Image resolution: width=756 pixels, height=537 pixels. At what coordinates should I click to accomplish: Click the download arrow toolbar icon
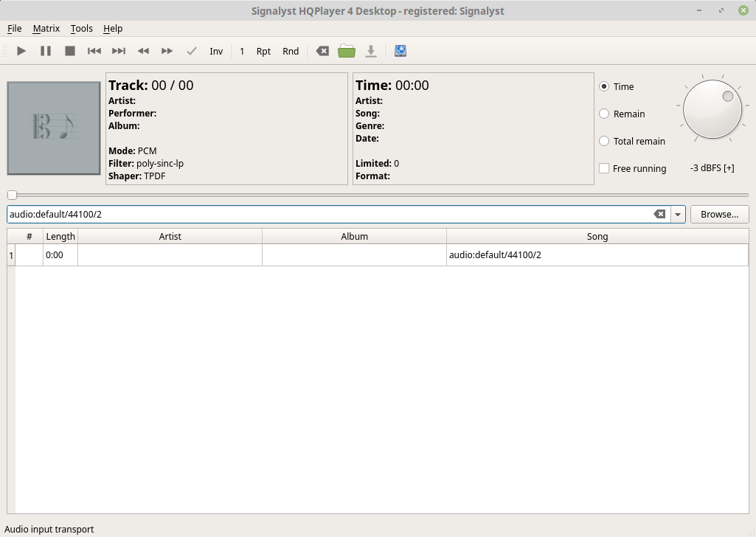[371, 51]
